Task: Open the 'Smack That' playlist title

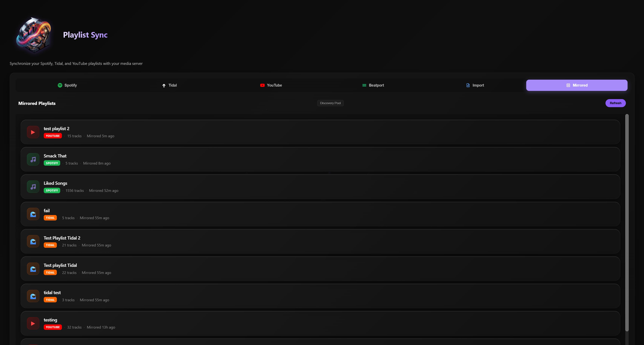Action: (x=55, y=156)
